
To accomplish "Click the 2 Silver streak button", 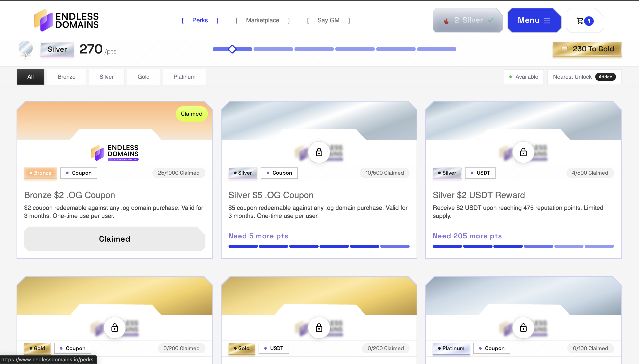I will tap(468, 20).
